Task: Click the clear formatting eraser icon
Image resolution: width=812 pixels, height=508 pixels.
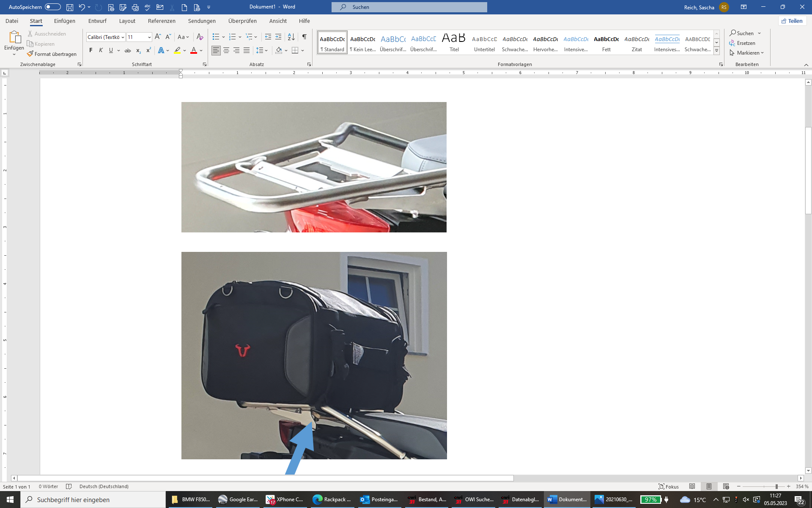Action: pos(200,37)
